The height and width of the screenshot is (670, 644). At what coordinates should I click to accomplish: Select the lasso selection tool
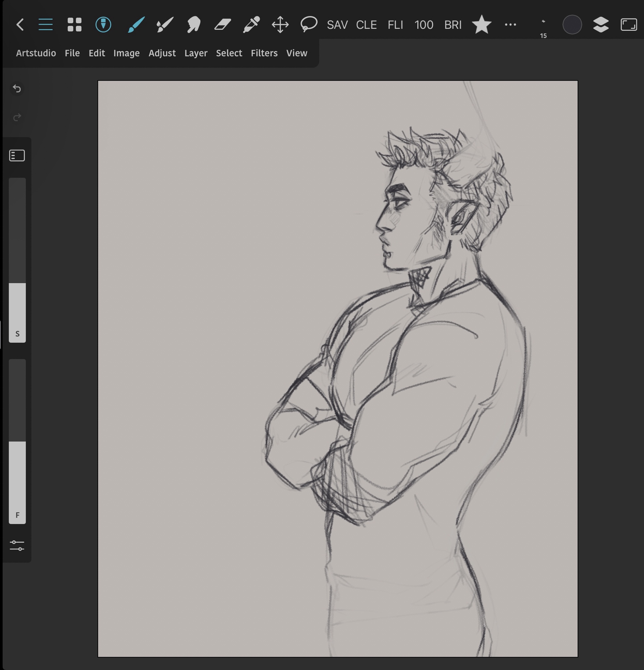(309, 24)
